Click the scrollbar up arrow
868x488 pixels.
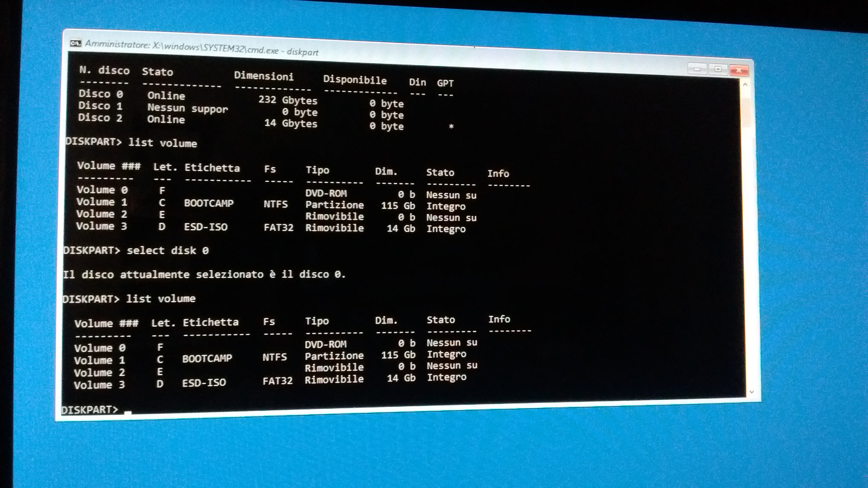pos(745,84)
